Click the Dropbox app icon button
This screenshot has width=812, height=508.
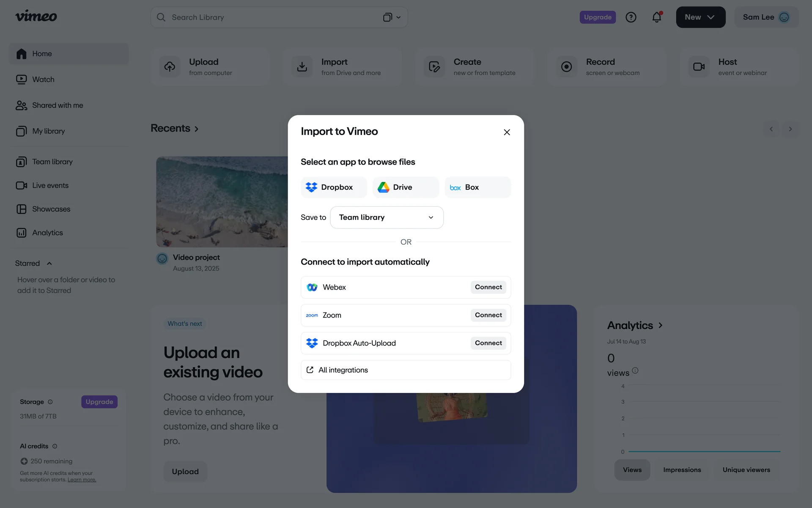click(x=333, y=187)
